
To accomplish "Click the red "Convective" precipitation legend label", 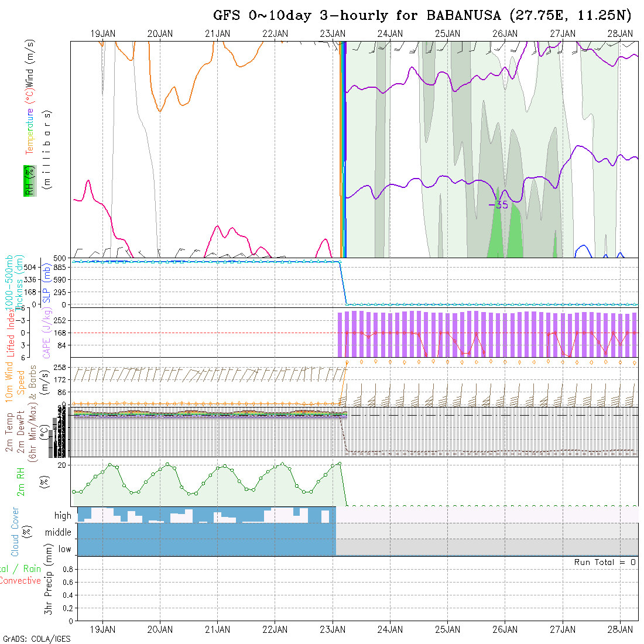I will pos(20,581).
